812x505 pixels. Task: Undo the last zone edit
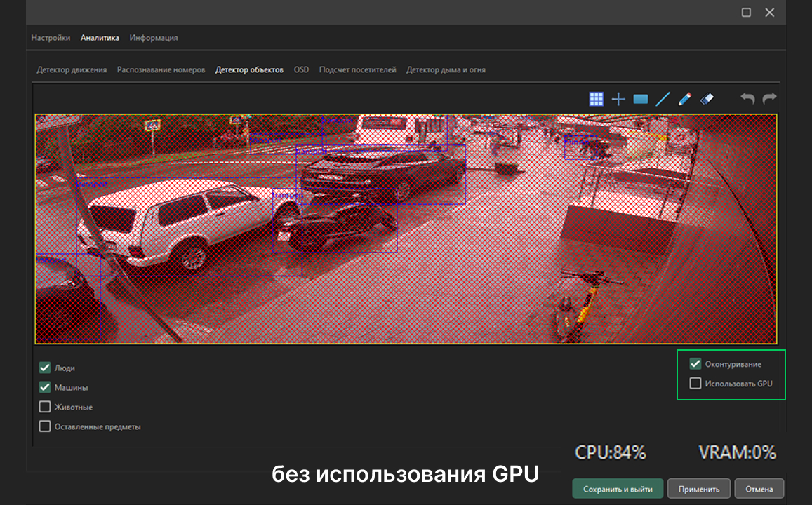click(747, 99)
